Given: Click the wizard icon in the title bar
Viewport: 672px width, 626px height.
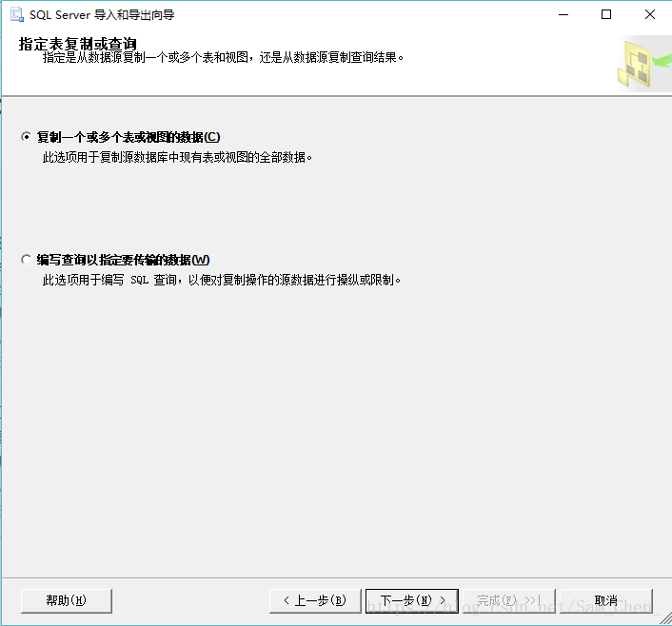Looking at the screenshot, I should [x=17, y=14].
